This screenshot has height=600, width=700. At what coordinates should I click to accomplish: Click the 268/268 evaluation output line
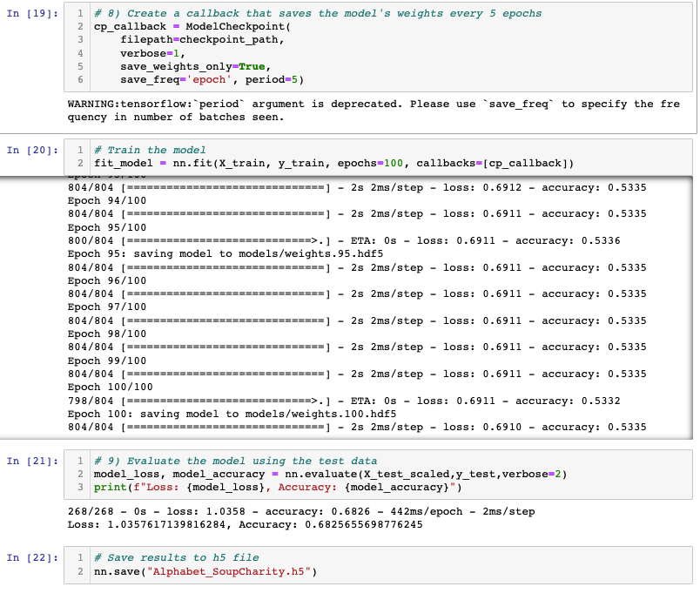tap(301, 511)
